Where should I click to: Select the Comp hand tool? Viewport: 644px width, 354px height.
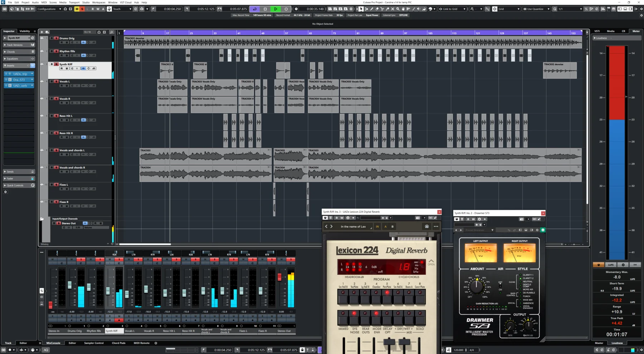point(403,9)
